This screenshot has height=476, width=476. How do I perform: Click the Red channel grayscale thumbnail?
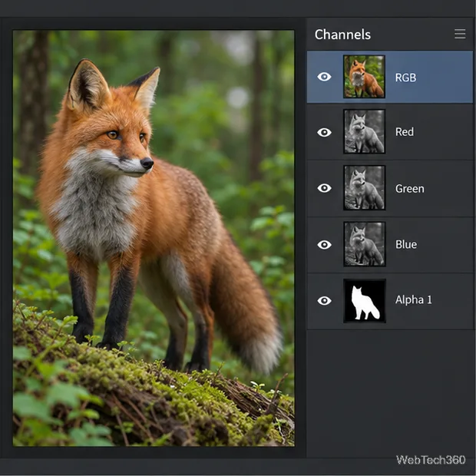364,131
